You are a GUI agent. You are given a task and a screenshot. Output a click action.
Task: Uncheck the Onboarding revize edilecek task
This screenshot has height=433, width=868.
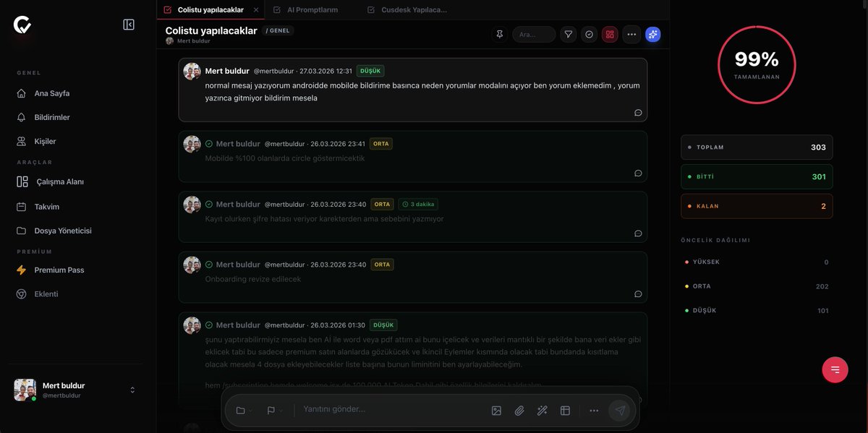tap(209, 265)
